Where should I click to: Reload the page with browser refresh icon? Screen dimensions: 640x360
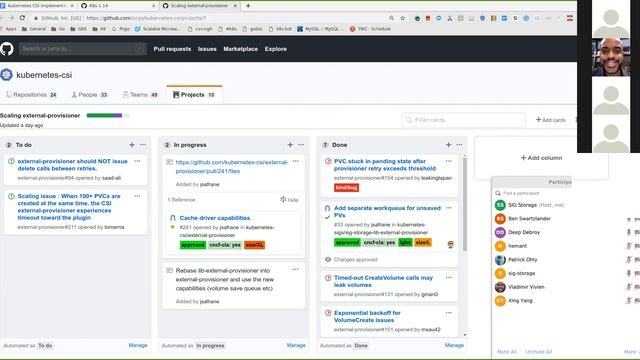tap(22, 18)
